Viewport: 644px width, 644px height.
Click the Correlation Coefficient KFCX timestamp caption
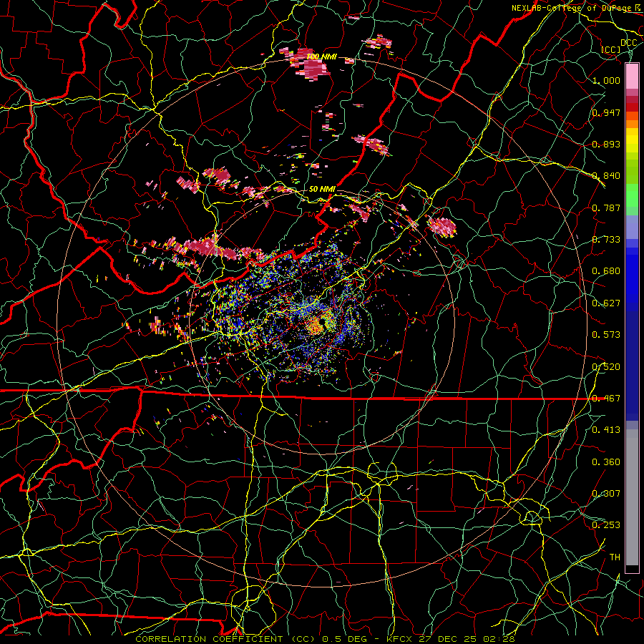(x=325, y=639)
